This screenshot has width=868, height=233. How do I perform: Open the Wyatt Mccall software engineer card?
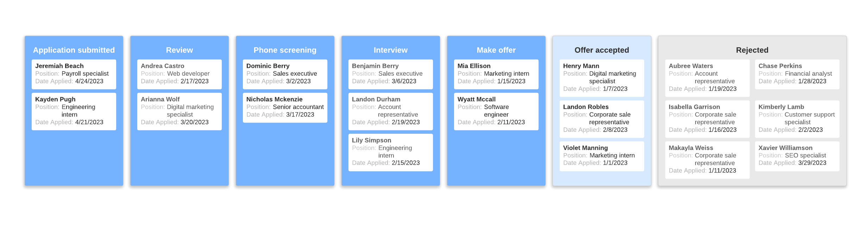496,111
